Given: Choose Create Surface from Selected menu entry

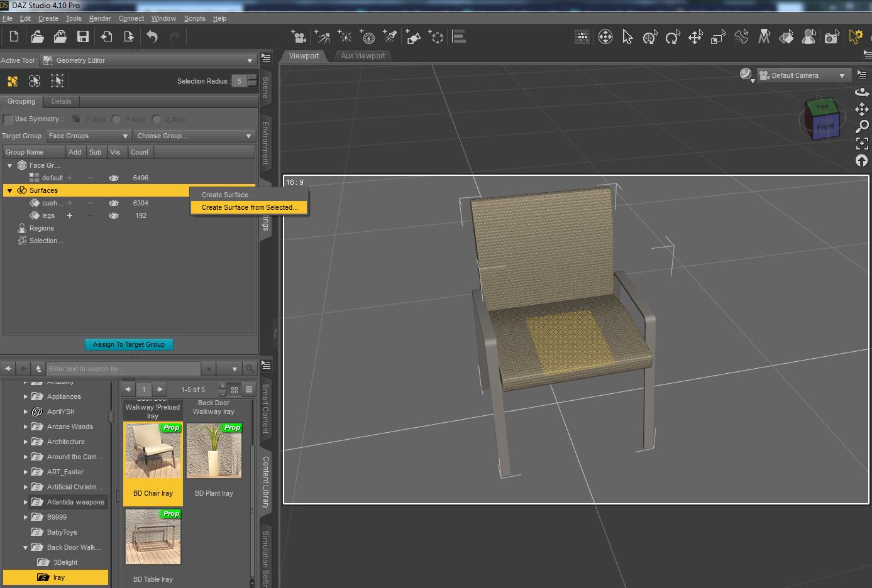Looking at the screenshot, I should 250,207.
